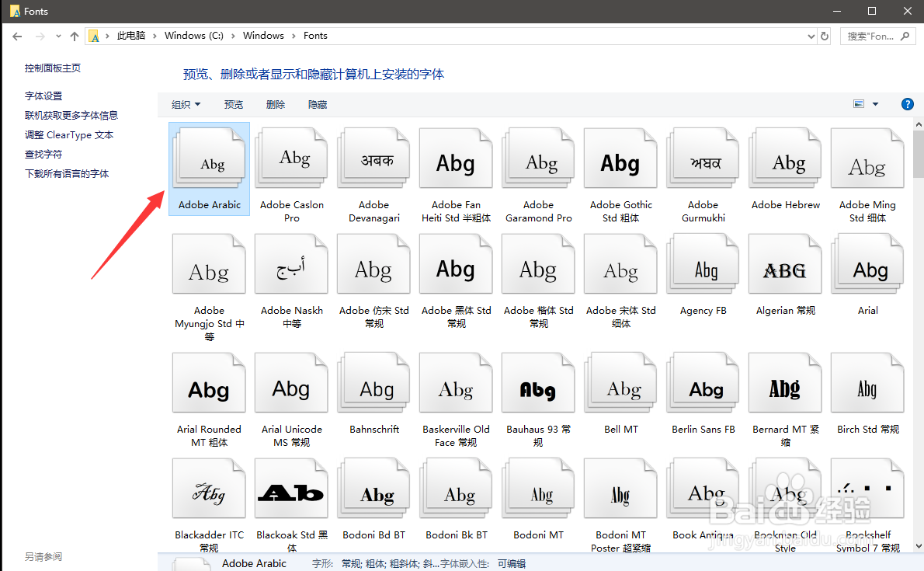Select the Agency FB font icon
Screen dimensions: 924x571
[x=703, y=263]
